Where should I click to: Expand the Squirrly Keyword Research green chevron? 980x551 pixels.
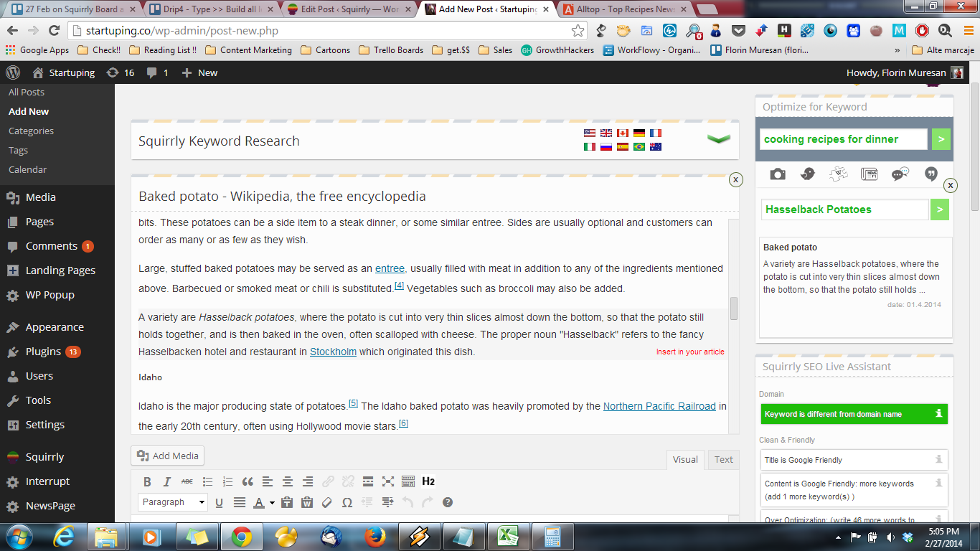[718, 139]
